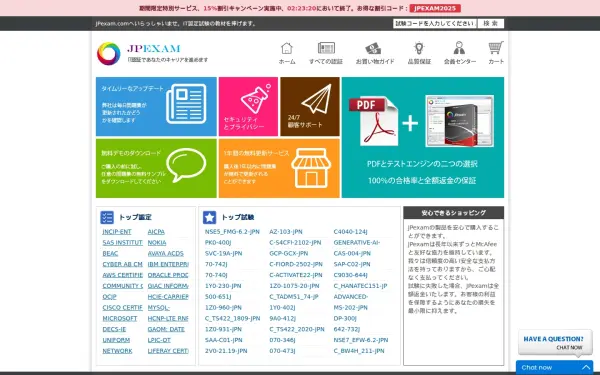Open the SAS INSTITUTE certification link
600x375 pixels.
(122, 243)
